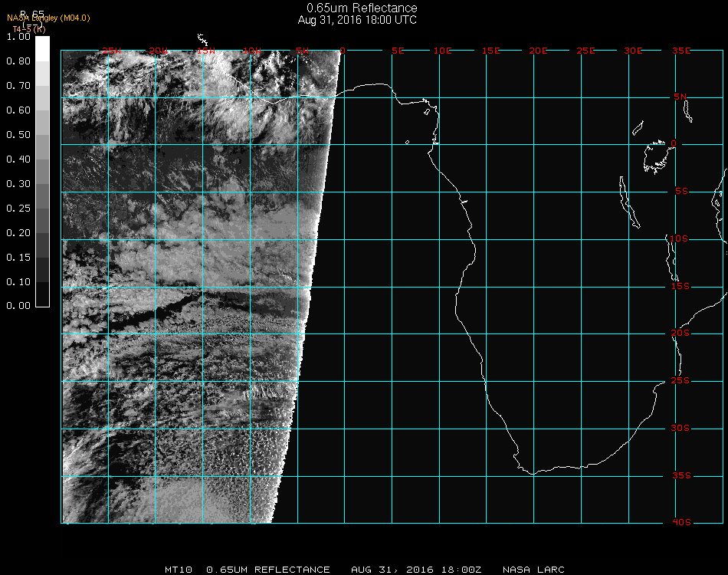Click the '0.65um Reflectance' title text
The image size is (728, 575).
[362, 8]
